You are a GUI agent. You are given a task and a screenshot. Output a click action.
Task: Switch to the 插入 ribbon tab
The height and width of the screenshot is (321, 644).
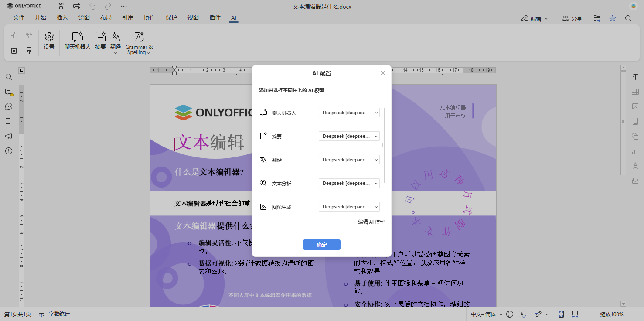pos(62,17)
